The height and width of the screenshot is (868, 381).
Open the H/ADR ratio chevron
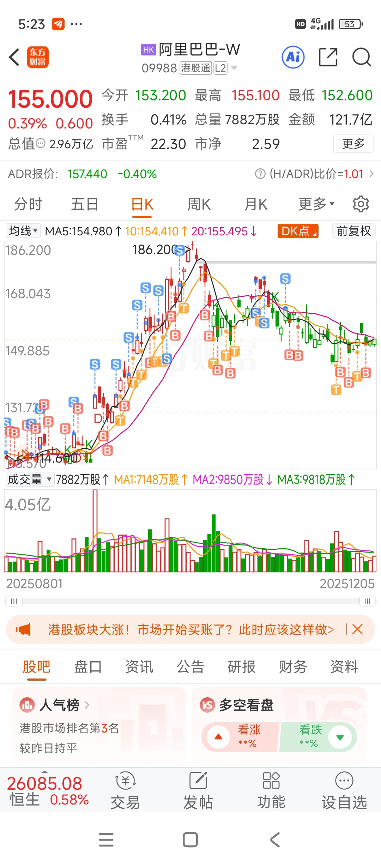[x=371, y=174]
